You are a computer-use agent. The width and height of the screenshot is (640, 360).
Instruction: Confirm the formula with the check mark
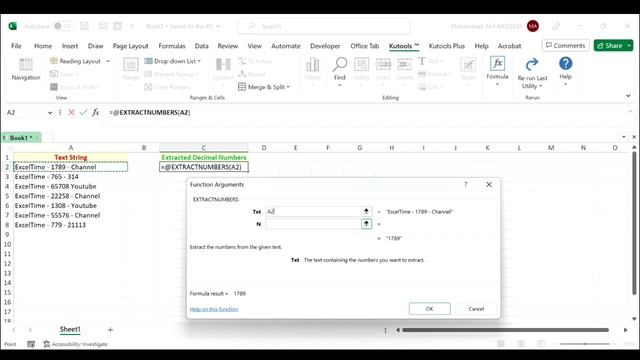click(83, 112)
